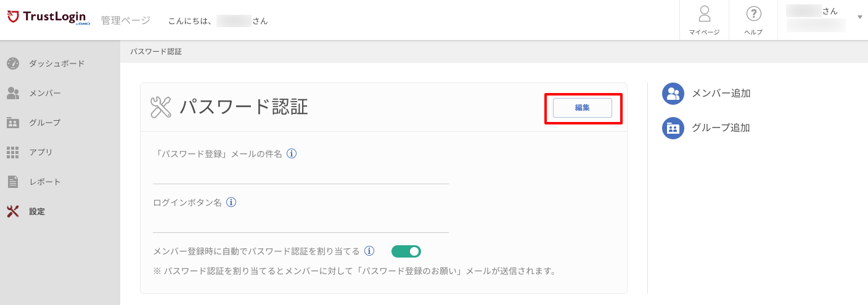The height and width of the screenshot is (305, 868).
Task: Open the グループ icon in sidebar
Action: 13,123
